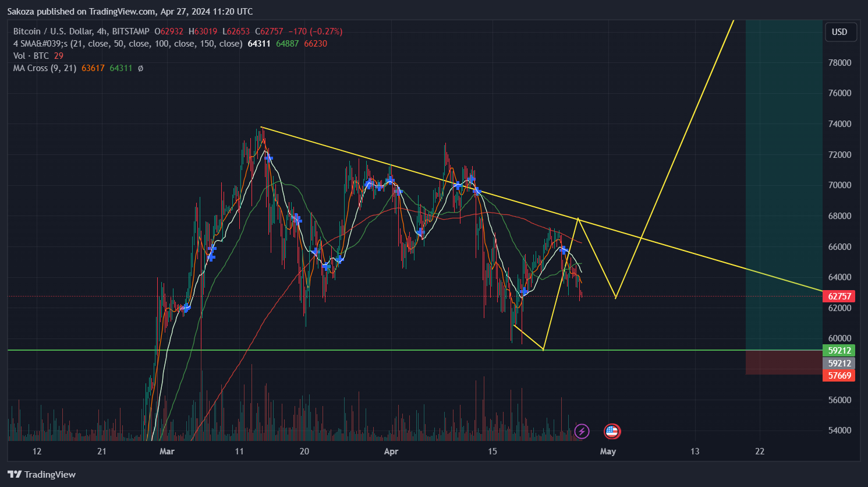Click the US flag economic event icon
This screenshot has height=487, width=868.
click(x=612, y=431)
